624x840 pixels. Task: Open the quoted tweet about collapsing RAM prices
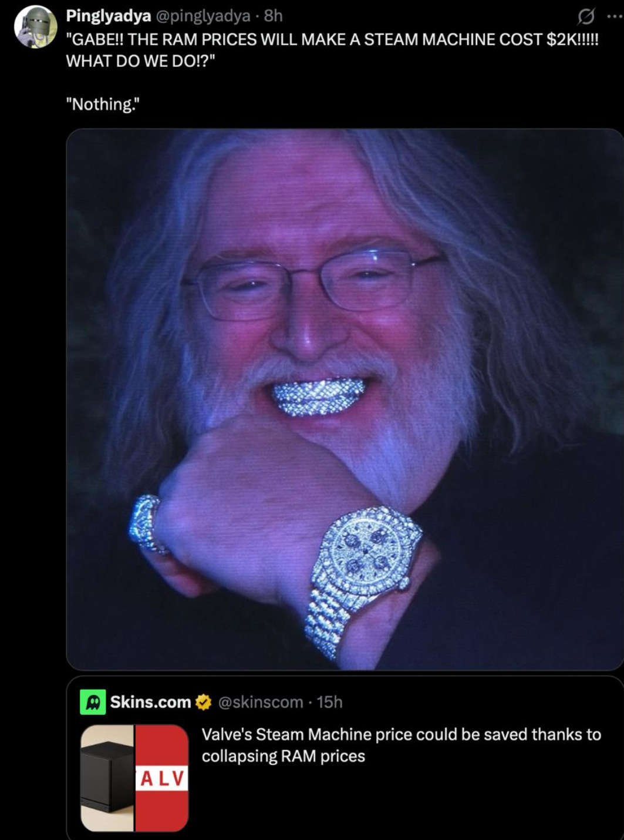tap(345, 758)
